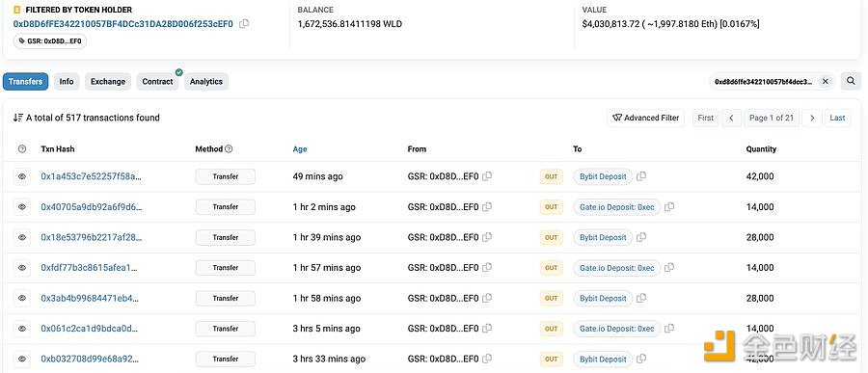Image resolution: width=868 pixels, height=373 pixels.
Task: Open Bybit Deposit in 1 hr 39 mins row
Action: pos(603,237)
